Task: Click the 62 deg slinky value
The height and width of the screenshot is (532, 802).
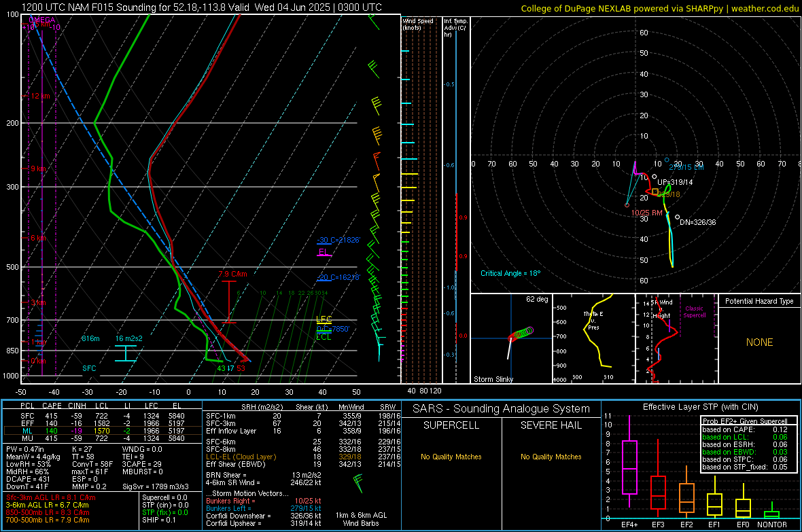Action: (x=537, y=299)
